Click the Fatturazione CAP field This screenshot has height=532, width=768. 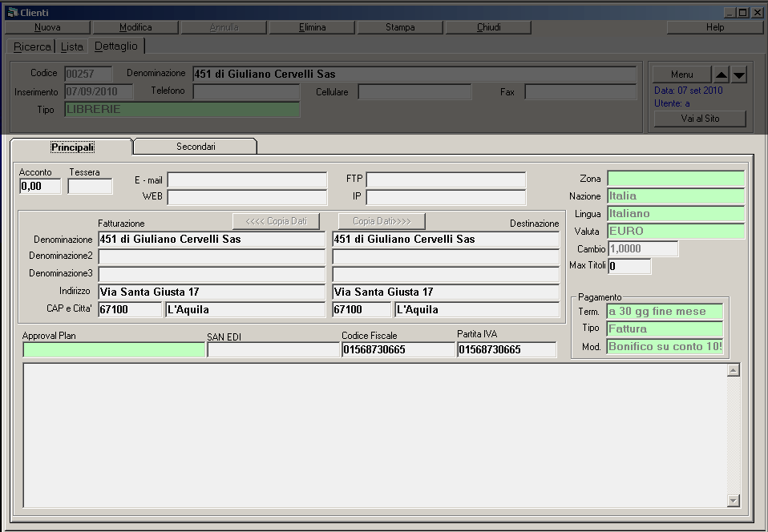click(130, 309)
